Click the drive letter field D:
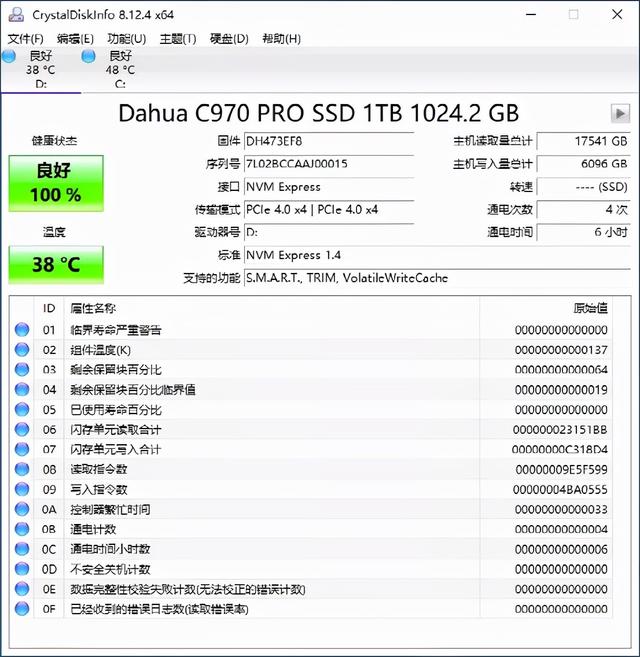 (329, 232)
